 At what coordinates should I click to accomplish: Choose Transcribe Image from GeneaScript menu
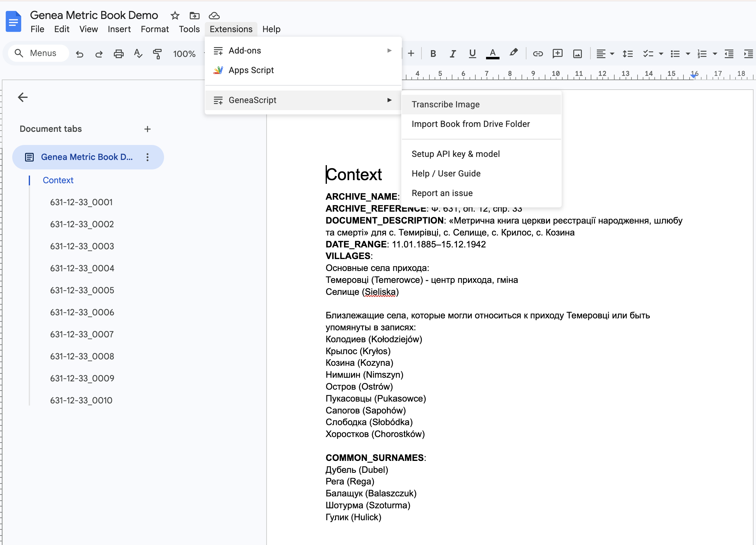[x=446, y=104]
